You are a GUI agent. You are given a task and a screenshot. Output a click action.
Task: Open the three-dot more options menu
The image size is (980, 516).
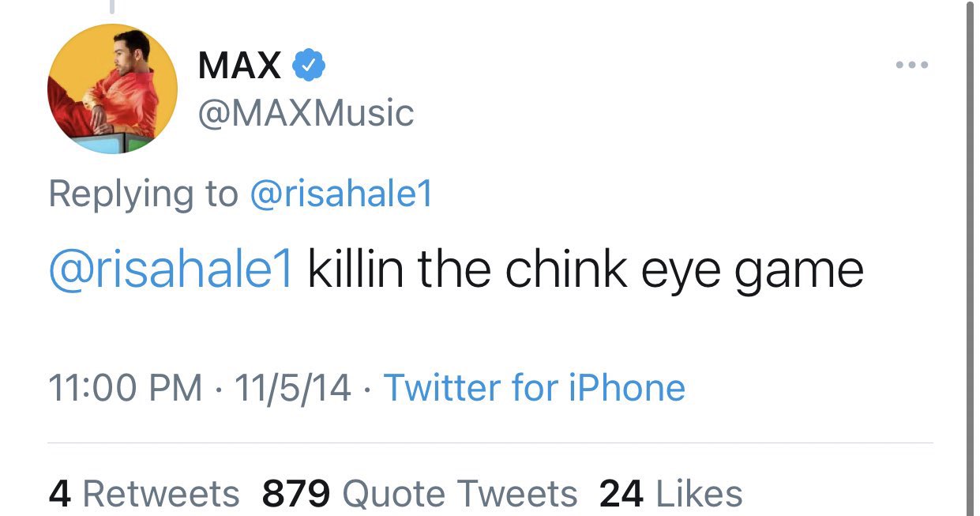pos(912,65)
